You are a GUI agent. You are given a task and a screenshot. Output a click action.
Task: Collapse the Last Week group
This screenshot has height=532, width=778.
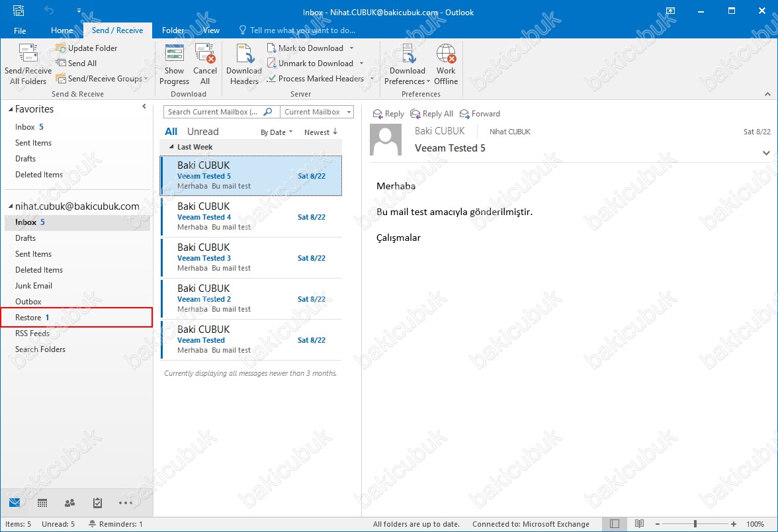(x=172, y=147)
